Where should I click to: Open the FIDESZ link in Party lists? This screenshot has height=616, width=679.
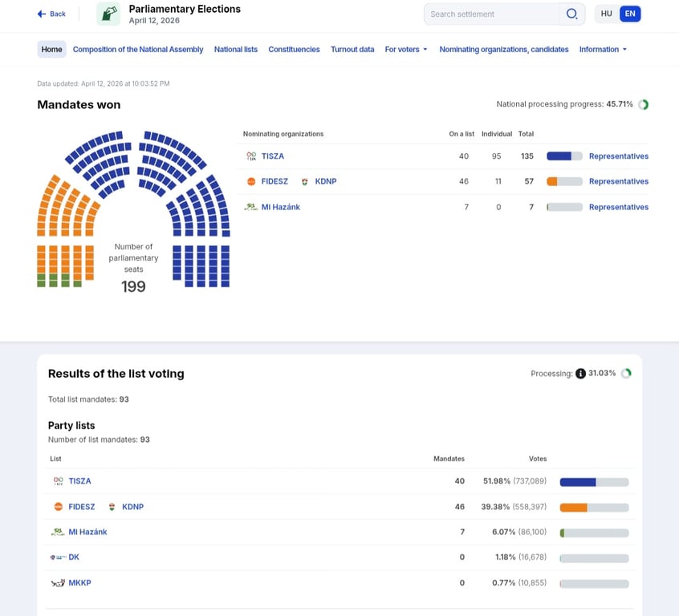(82, 507)
